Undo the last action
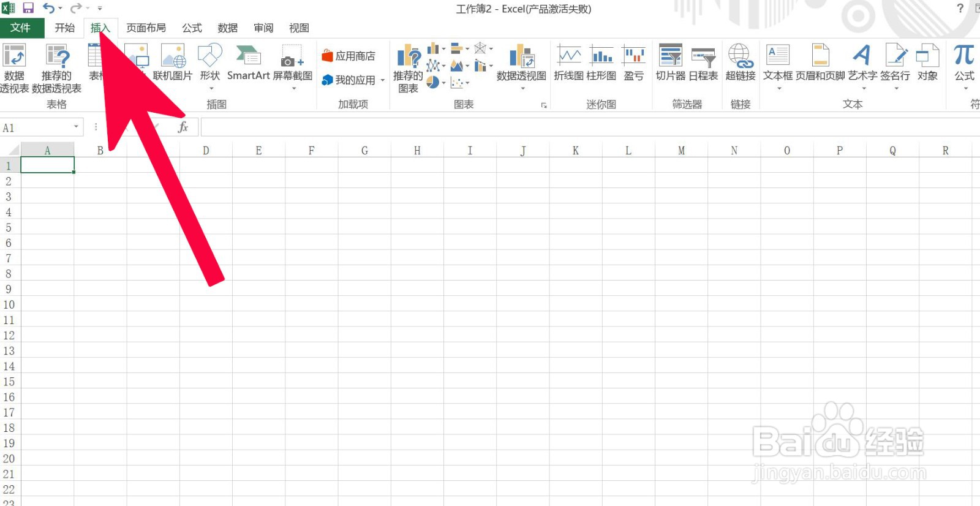The width and height of the screenshot is (980, 506). click(x=48, y=8)
